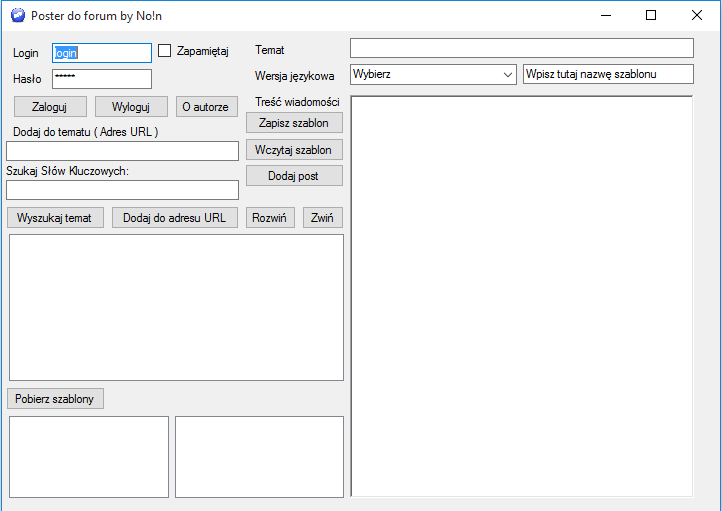The height and width of the screenshot is (511, 722).
Task: Click into the Hasło password field
Action: (101, 79)
